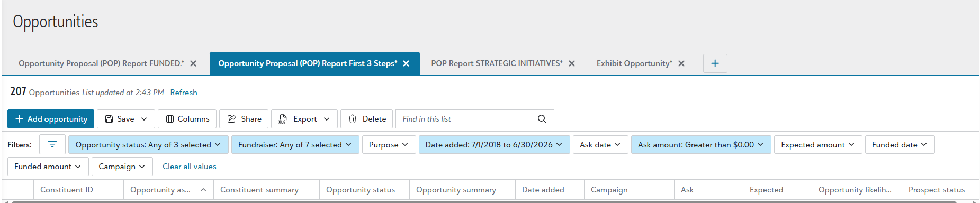Viewport: 980px width, 203px height.
Task: Expand the Export dropdown arrow
Action: point(327,119)
